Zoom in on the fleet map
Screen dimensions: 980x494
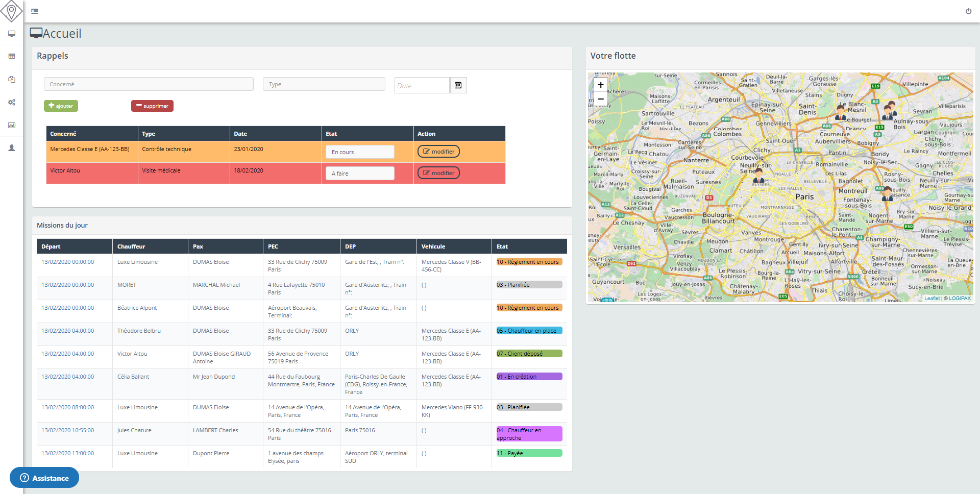pos(601,85)
